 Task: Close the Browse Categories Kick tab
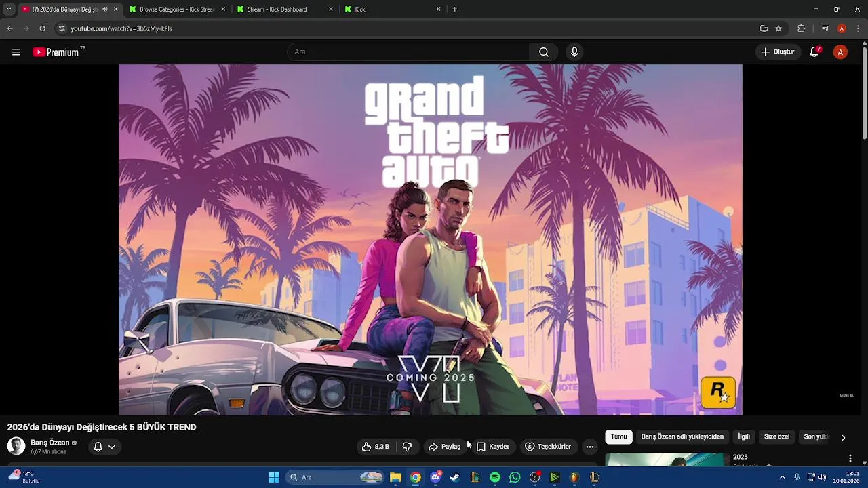[223, 9]
